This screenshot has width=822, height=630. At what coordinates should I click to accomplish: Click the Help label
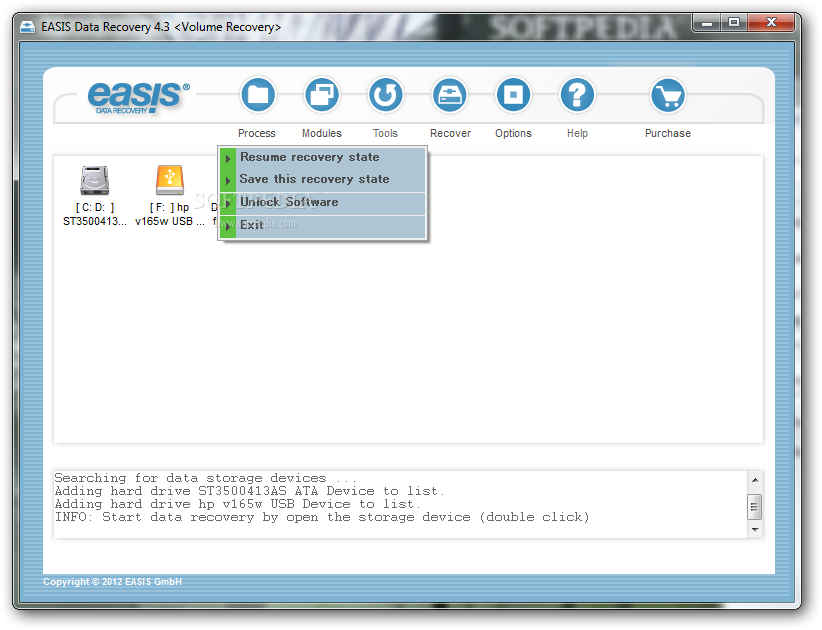click(577, 133)
